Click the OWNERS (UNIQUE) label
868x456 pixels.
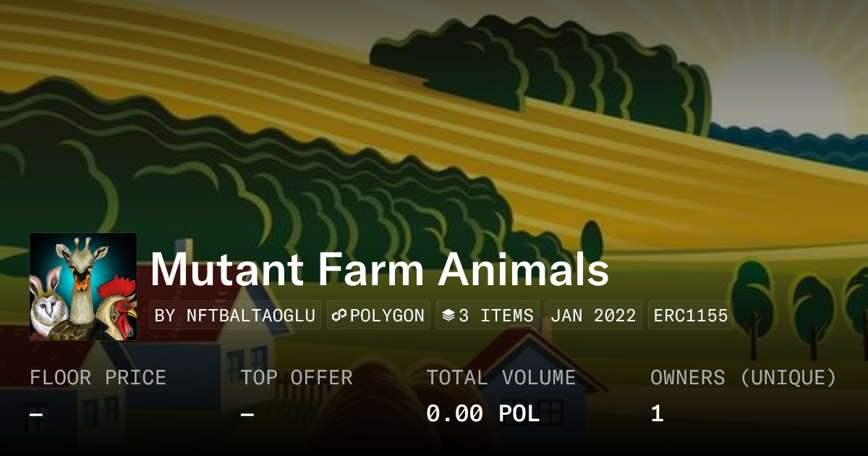point(743,378)
